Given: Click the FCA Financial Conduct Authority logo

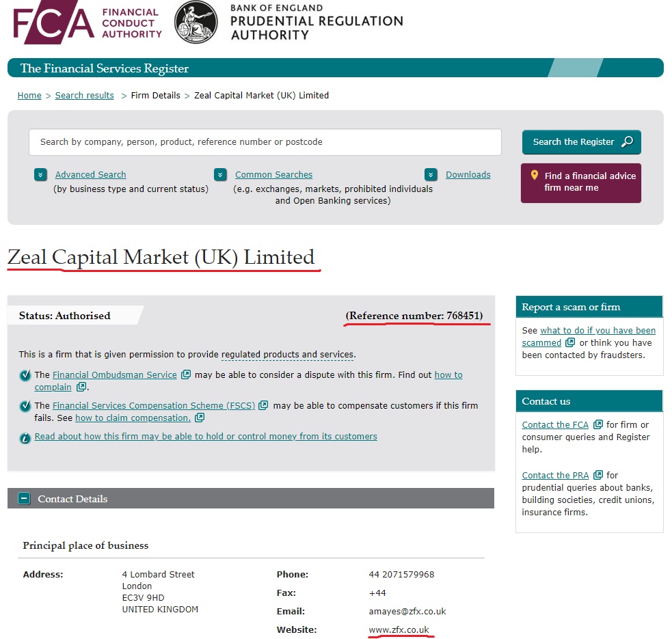Looking at the screenshot, I should point(88,23).
